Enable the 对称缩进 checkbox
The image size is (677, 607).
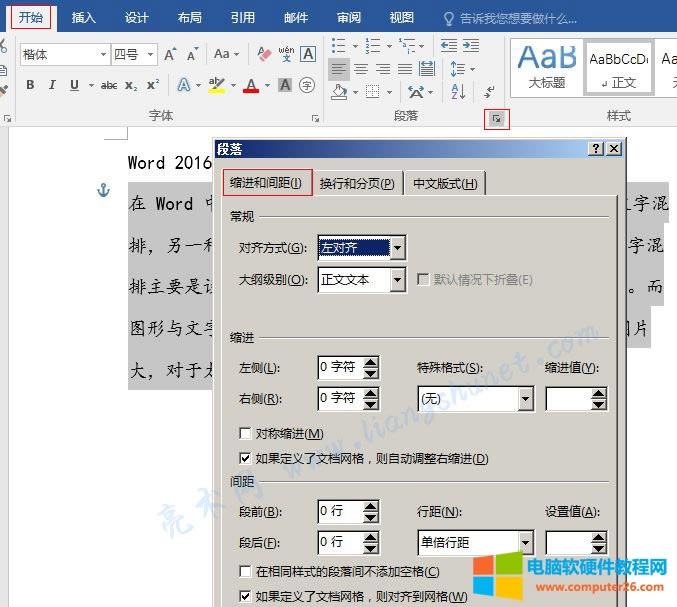[245, 433]
